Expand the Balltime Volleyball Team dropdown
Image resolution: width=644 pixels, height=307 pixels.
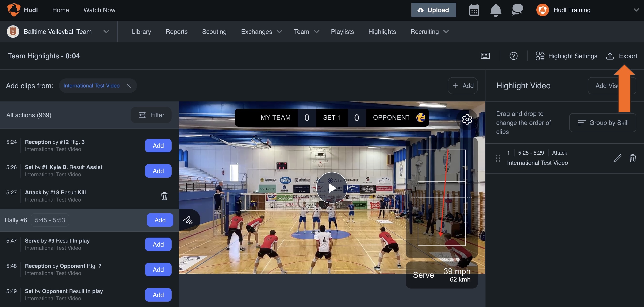[106, 32]
